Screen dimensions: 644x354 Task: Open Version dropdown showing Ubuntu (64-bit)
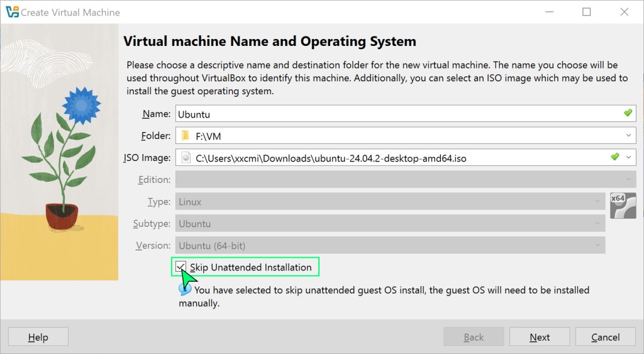pos(390,245)
